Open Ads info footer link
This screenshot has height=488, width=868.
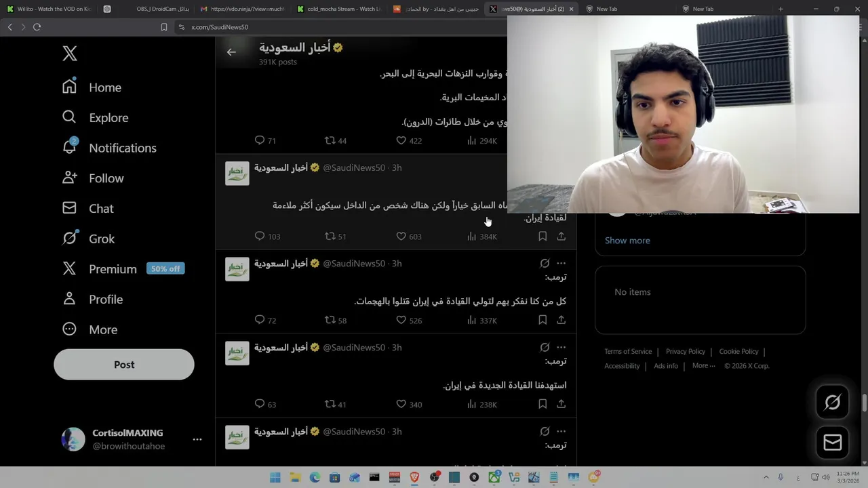(666, 366)
